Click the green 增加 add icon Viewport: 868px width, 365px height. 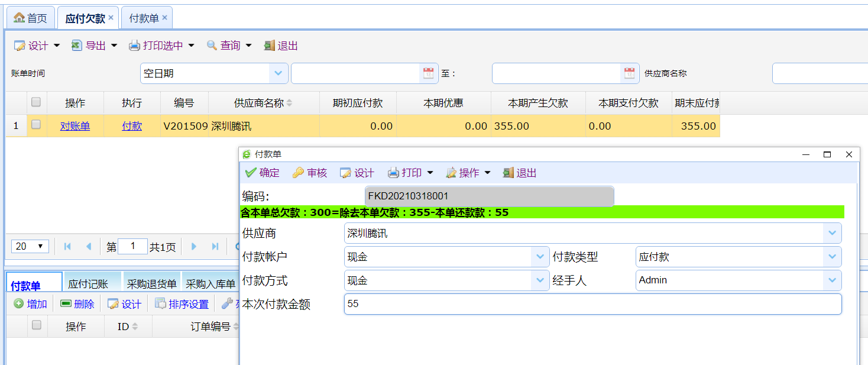pyautogui.click(x=19, y=304)
